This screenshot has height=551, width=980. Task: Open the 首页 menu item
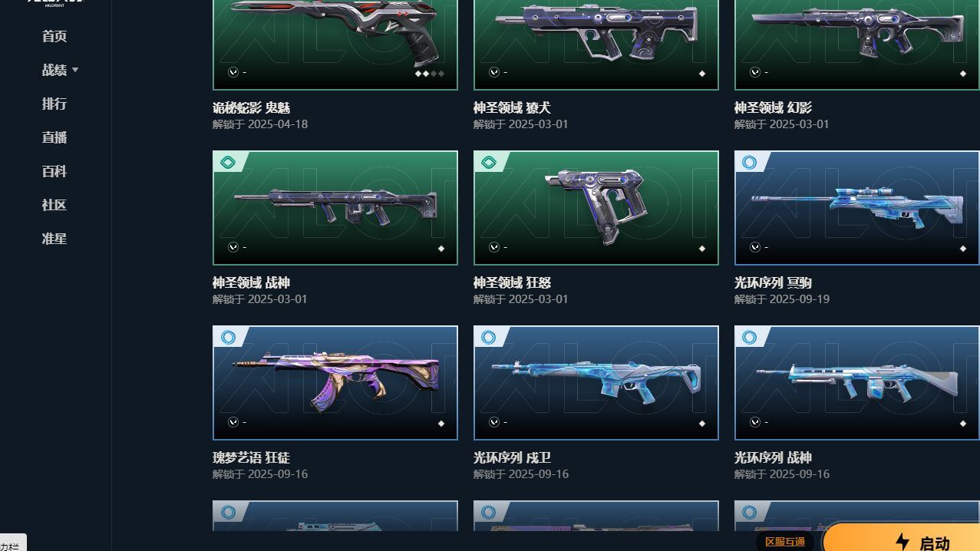click(54, 36)
